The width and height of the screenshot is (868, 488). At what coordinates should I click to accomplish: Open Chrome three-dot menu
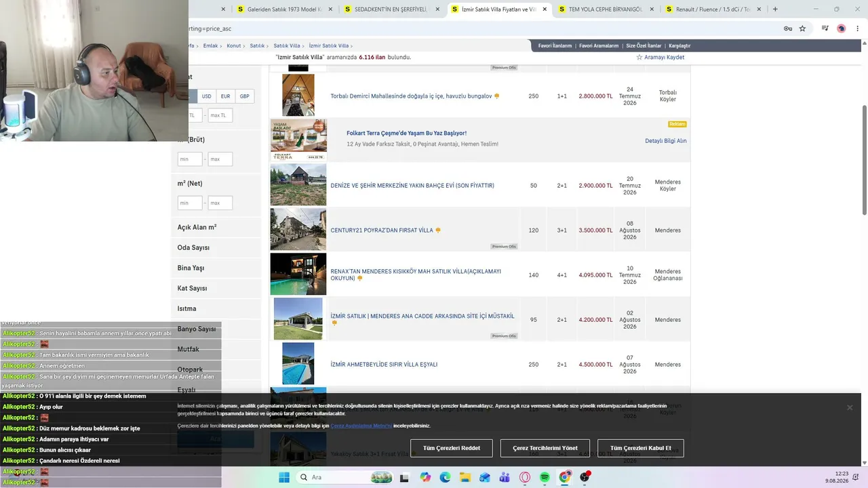858,28
